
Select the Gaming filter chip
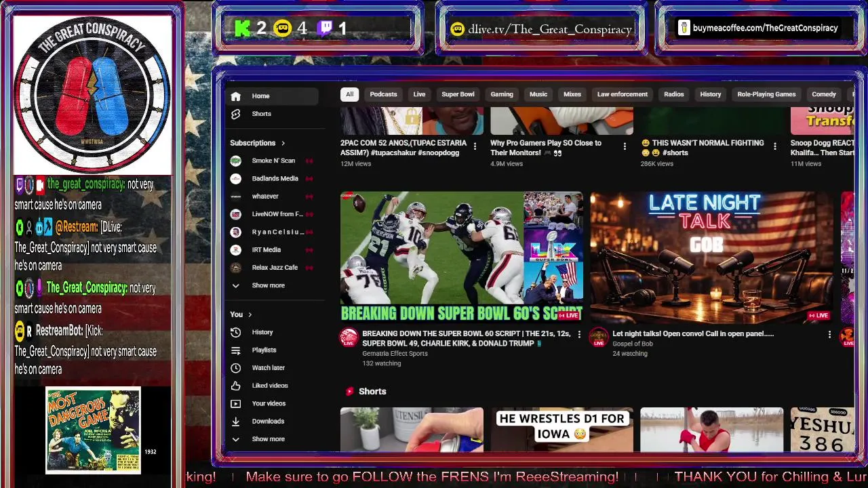coord(502,94)
